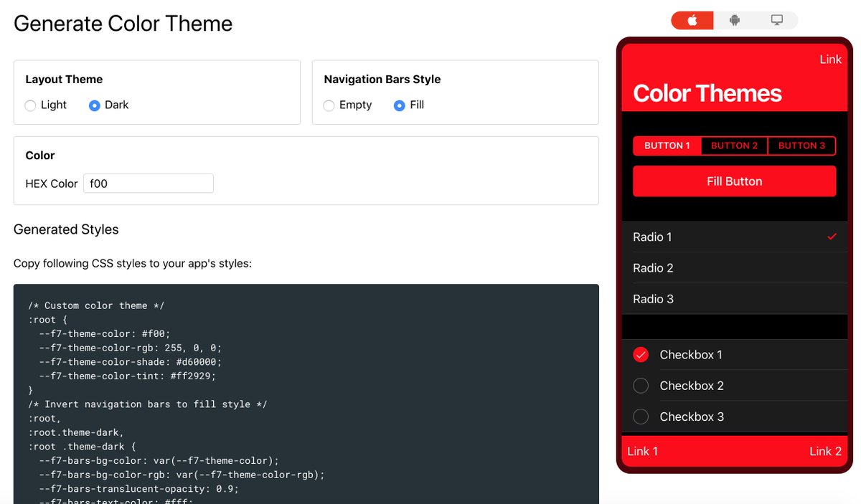Select the Dark layout theme radio
Viewport: 861px width, 504px height.
[95, 105]
